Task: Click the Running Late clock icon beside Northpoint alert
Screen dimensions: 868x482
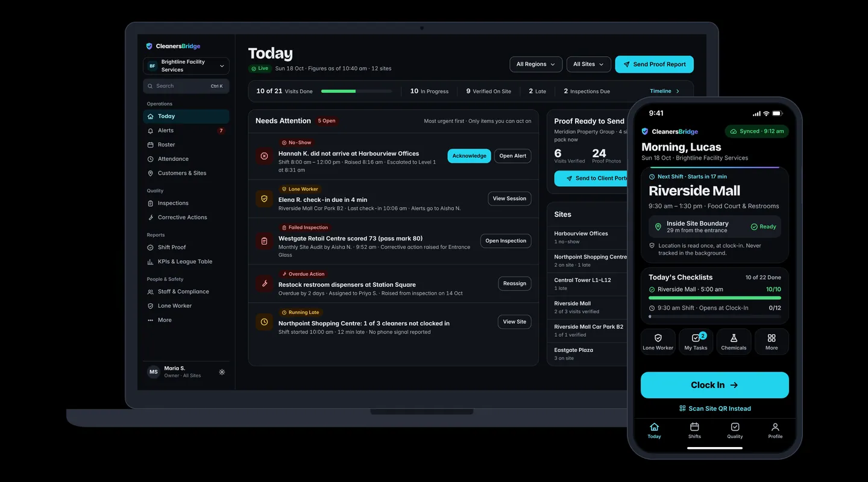Action: [264, 322]
